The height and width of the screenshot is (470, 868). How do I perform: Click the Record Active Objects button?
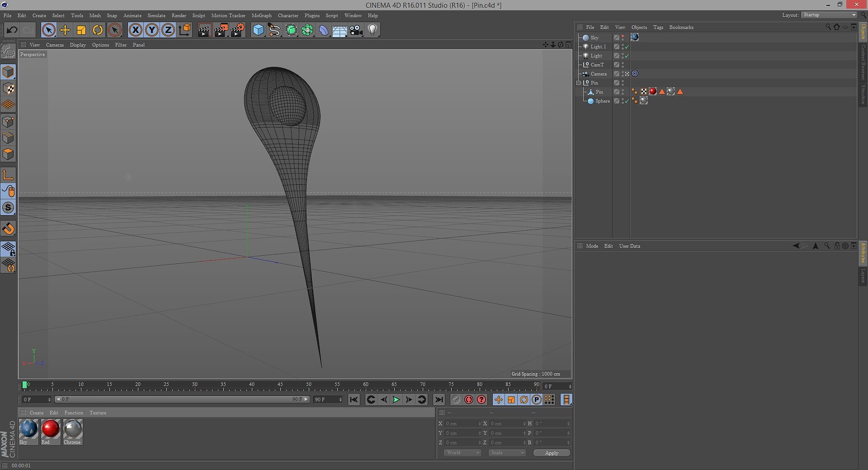coord(456,399)
